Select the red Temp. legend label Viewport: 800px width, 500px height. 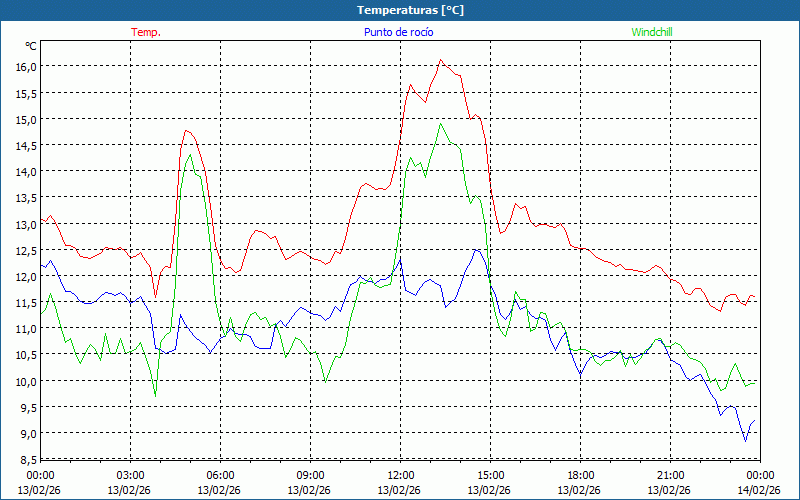[x=146, y=32]
